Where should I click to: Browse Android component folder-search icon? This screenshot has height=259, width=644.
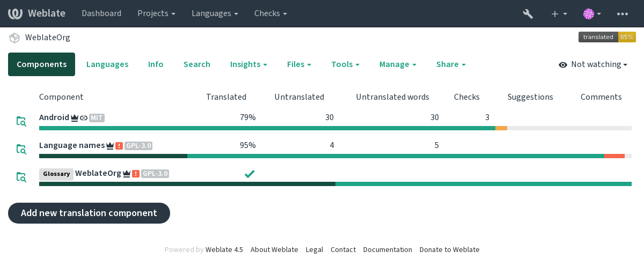pyautogui.click(x=21, y=121)
